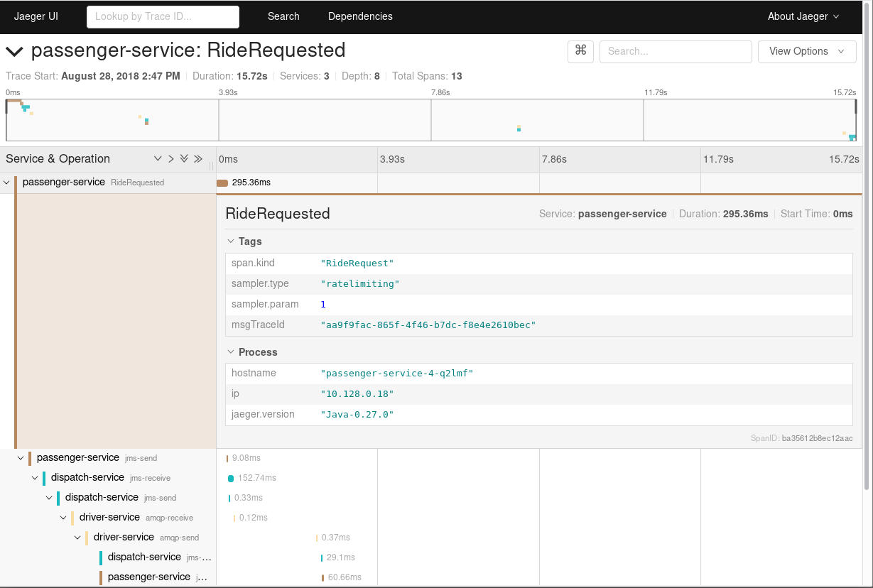Click the expand all double-chevron icon

(x=184, y=158)
